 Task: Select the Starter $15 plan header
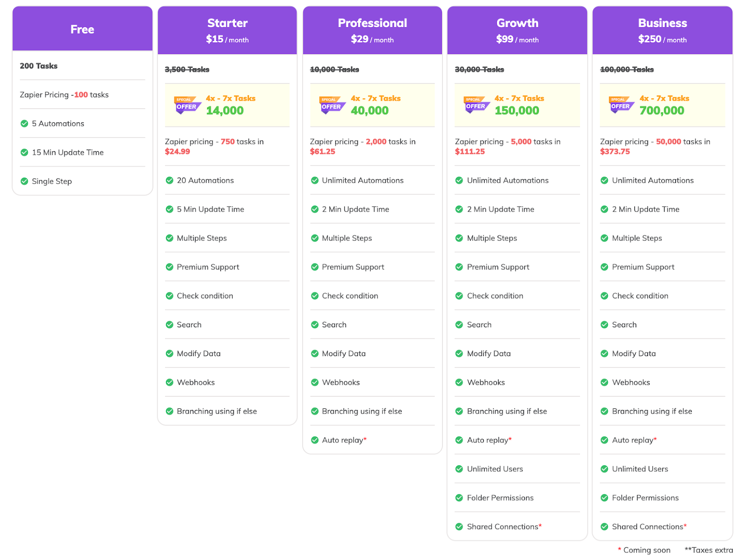point(227,30)
